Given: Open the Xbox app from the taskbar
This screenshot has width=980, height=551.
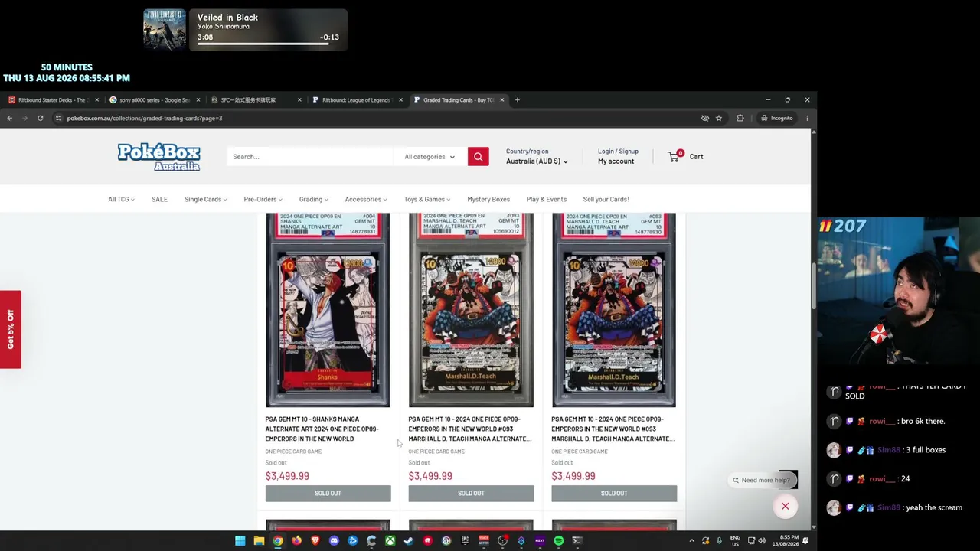Looking at the screenshot, I should tap(390, 541).
